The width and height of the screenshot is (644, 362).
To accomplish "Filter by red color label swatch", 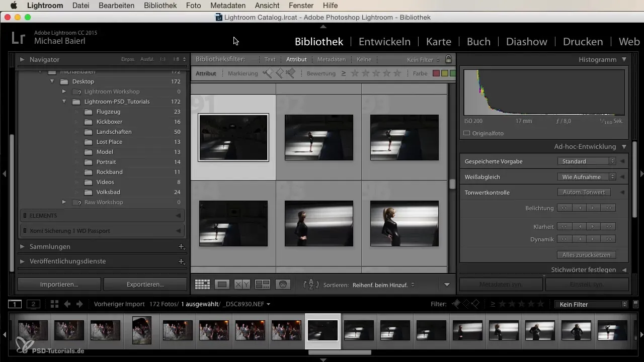I will coord(436,73).
